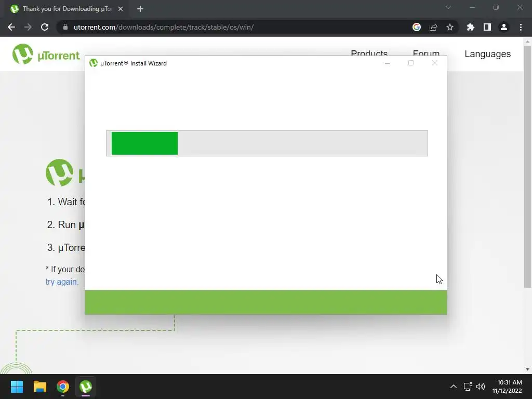Click the 'µTorrent® Install Wizard' title text
The image size is (532, 399).
[134, 63]
